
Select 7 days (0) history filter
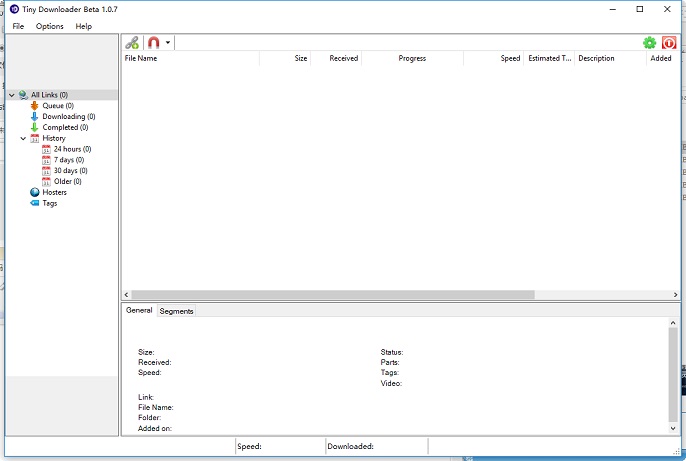(69, 160)
